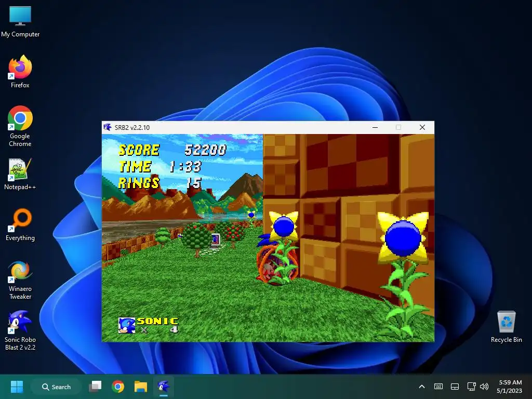Open Task View from the taskbar
Viewport: 532px width, 399px height.
coord(96,387)
